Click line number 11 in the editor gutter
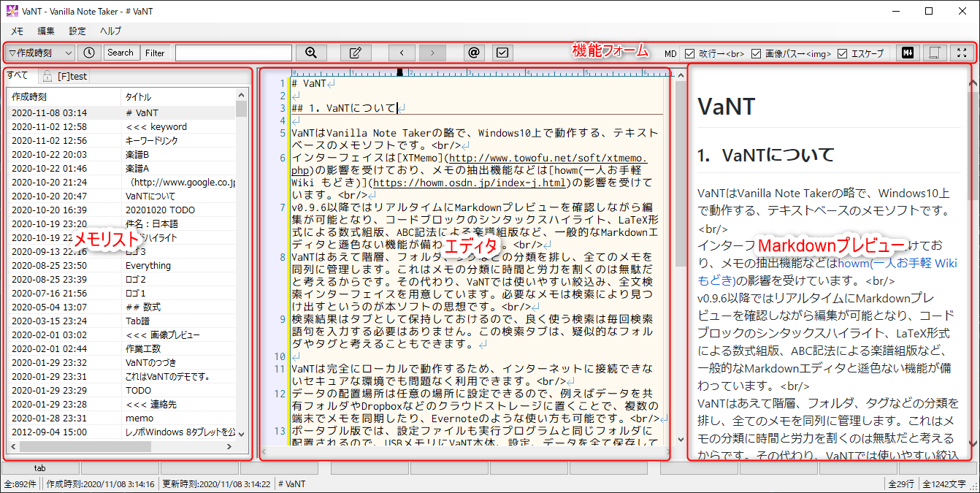Viewport: 980px width, 493px height. [x=280, y=369]
